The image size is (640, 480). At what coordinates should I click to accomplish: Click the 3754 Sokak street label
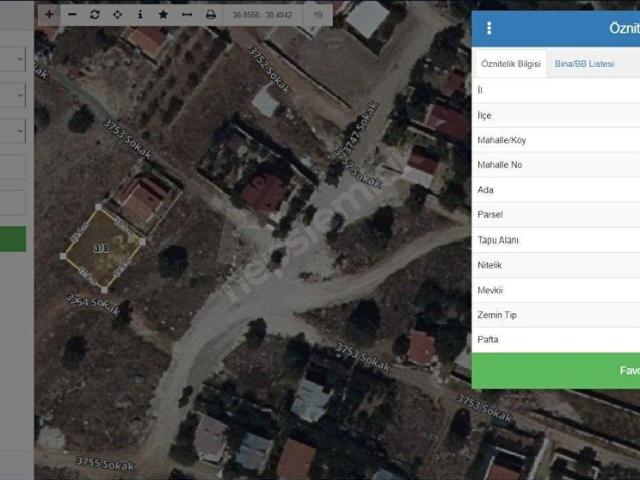pos(92,304)
